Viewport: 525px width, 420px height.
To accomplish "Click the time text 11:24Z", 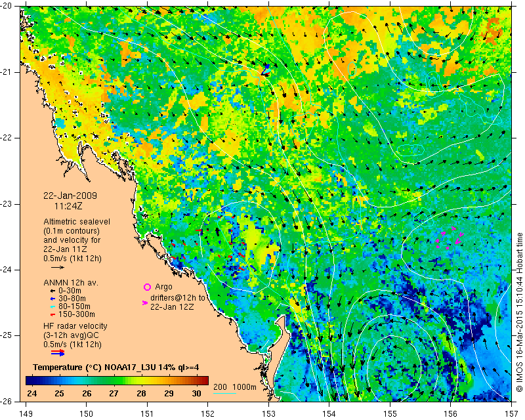I will [68, 206].
